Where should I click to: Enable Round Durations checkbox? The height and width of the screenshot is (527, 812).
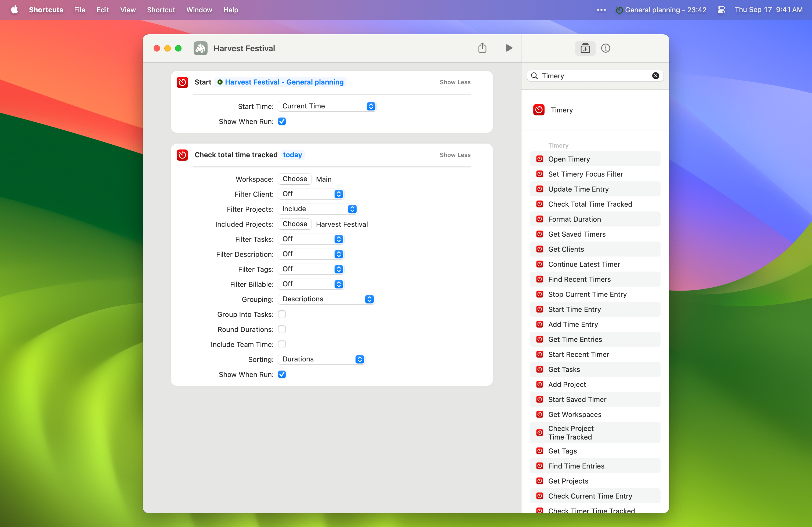(282, 329)
